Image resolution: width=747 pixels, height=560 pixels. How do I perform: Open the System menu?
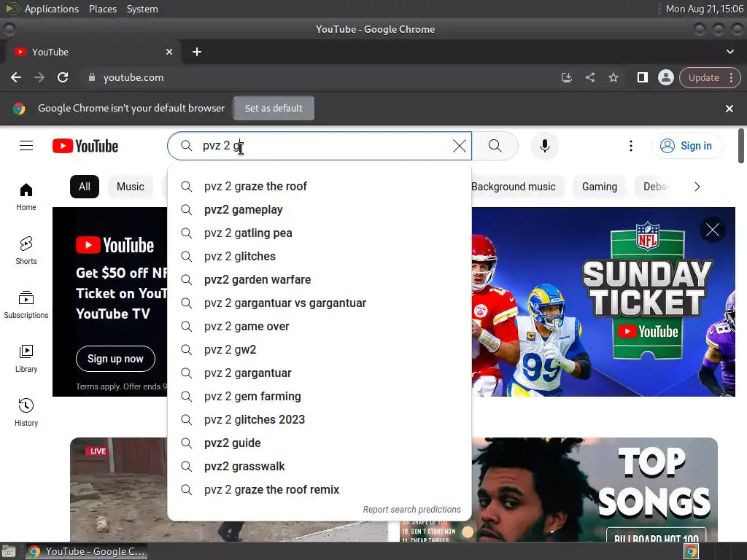[x=142, y=9]
